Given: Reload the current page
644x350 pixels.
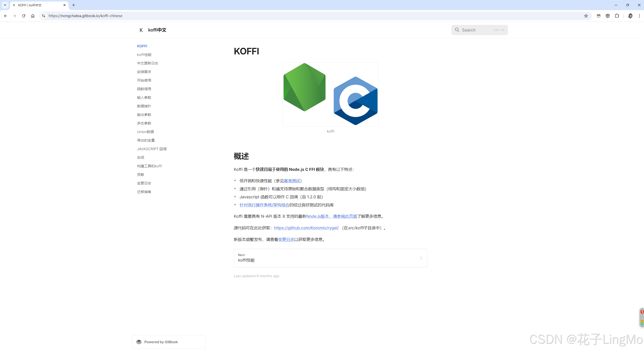Looking at the screenshot, I should pos(23,16).
